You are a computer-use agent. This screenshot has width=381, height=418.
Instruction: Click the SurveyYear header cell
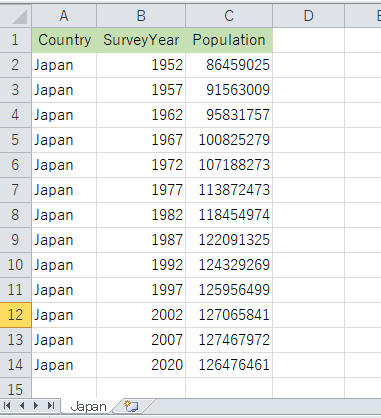point(141,40)
